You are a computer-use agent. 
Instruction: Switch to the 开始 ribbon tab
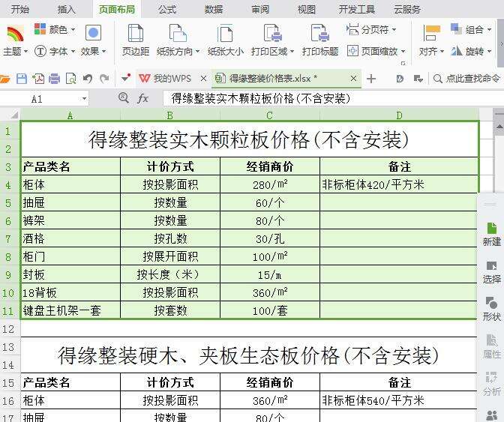tap(20, 9)
